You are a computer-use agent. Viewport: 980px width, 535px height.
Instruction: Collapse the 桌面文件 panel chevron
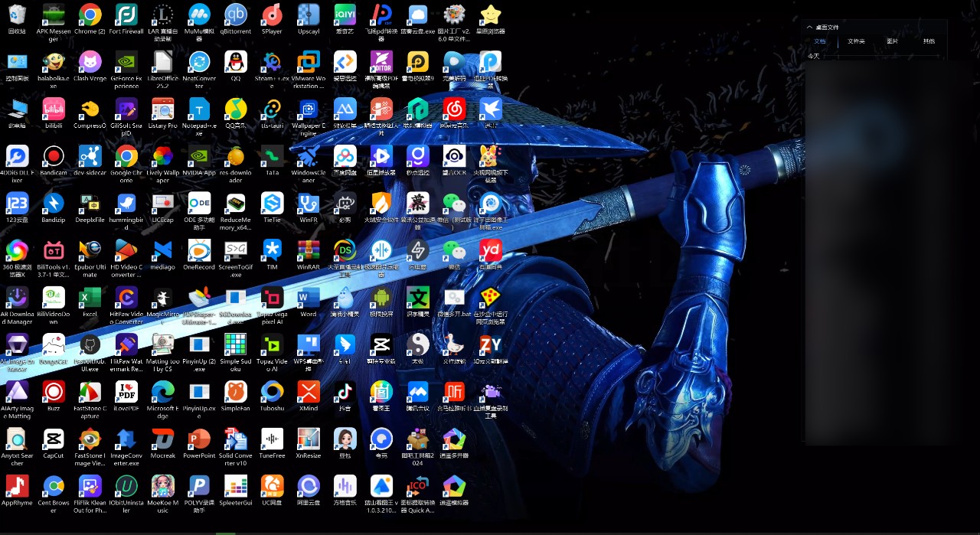click(809, 28)
